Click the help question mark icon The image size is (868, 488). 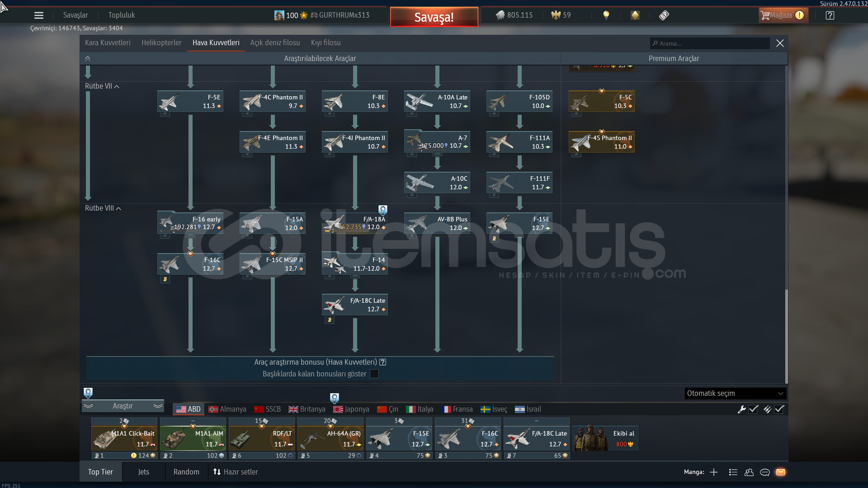pyautogui.click(x=830, y=15)
